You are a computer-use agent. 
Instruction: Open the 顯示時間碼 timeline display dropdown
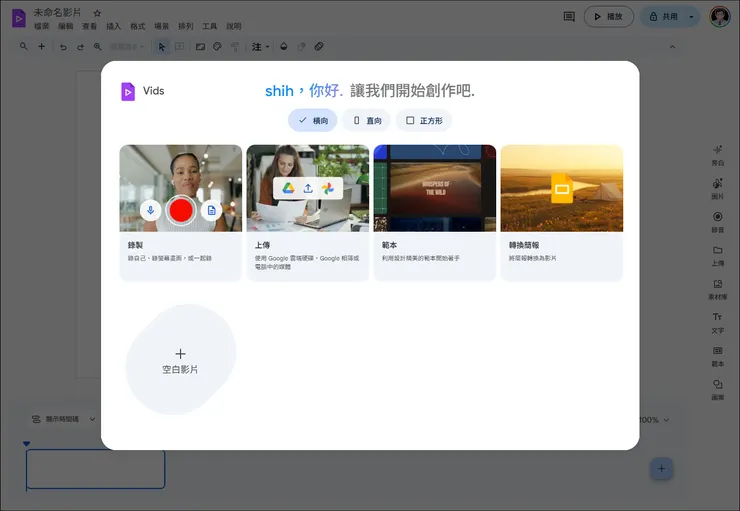[63, 419]
